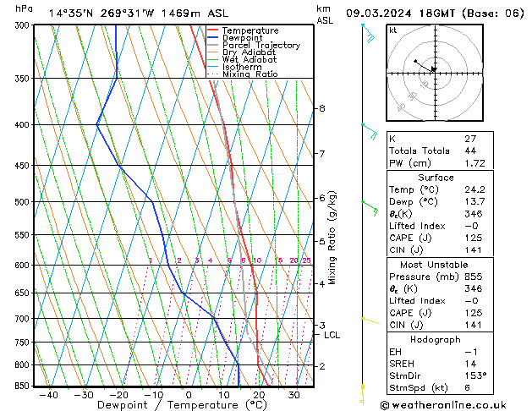Click the pink '25' mixing ratio label

pyautogui.click(x=307, y=260)
